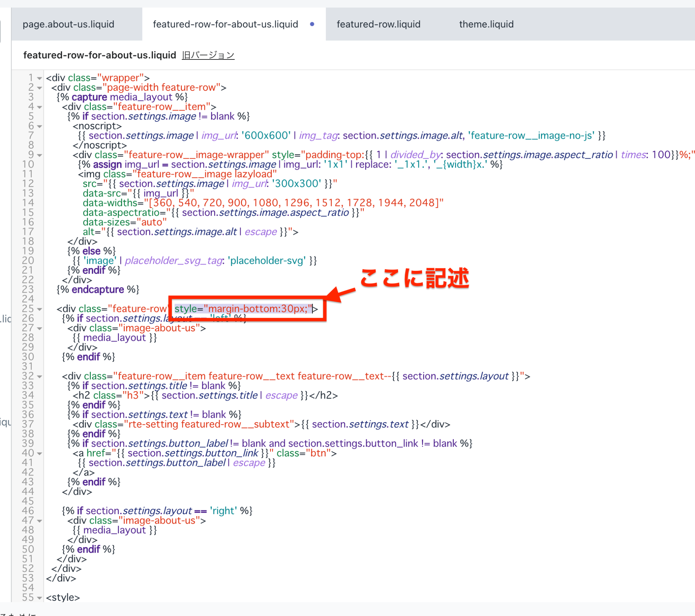Screen dimensions: 695x616
Task: Collapse the feature-row__text div at line 32
Action: (40, 376)
